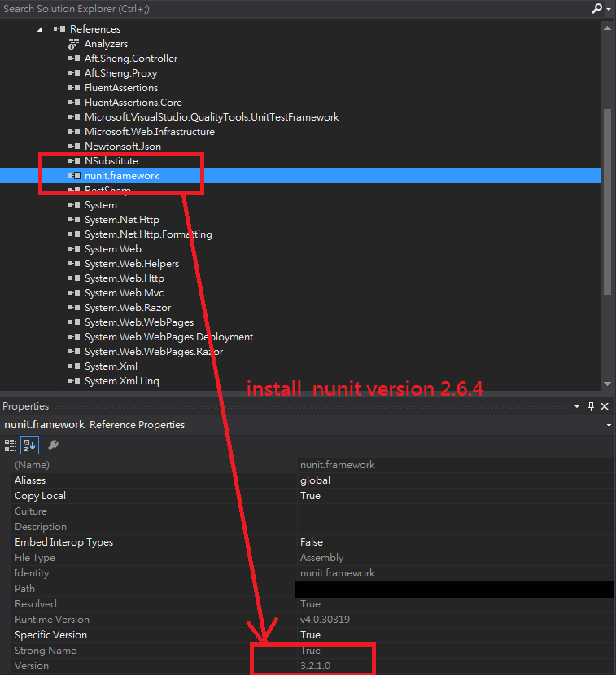Select the System.Web reference
Screen dimensions: 616x675
(113, 249)
